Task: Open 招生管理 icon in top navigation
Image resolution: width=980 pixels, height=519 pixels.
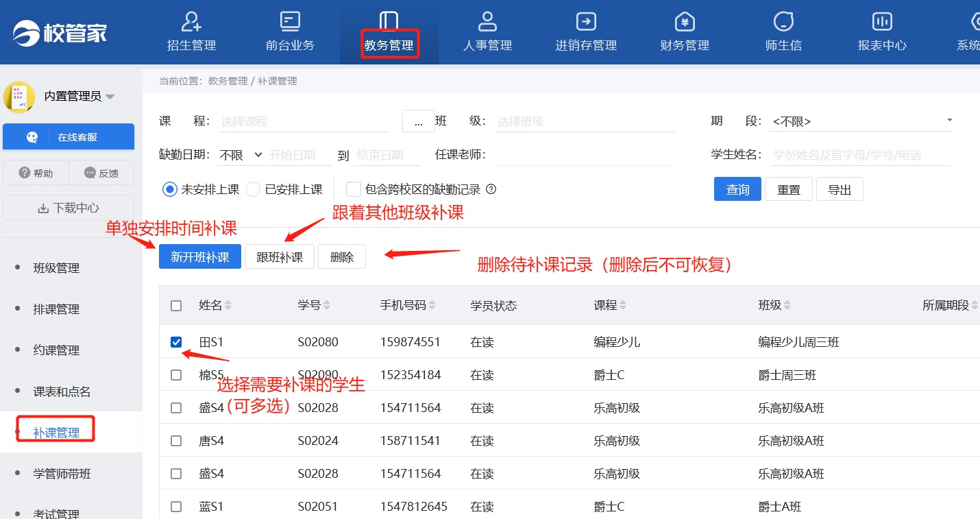Action: tap(191, 21)
